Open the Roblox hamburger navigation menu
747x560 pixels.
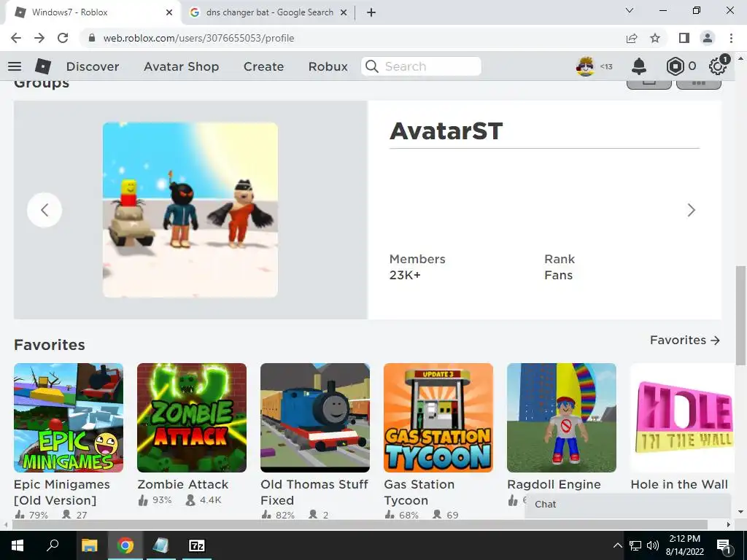(15, 66)
